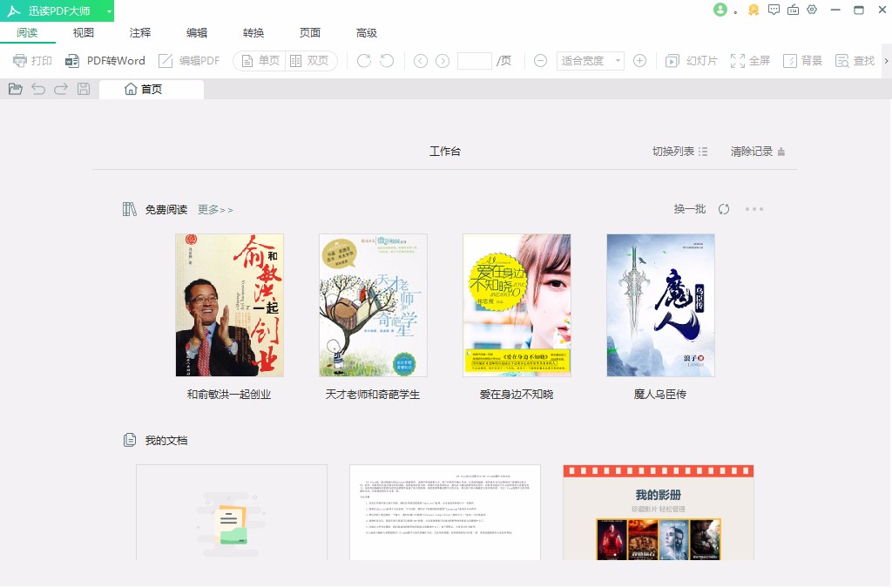The width and height of the screenshot is (892, 588).
Task: Expand hidden toolbar items with right chevron
Action: pyautogui.click(x=886, y=61)
